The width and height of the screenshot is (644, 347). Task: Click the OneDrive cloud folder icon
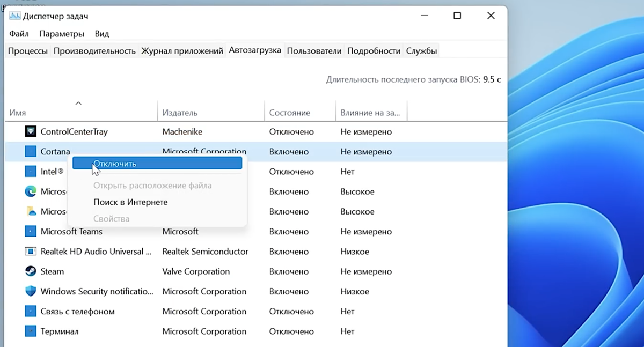pyautogui.click(x=31, y=211)
